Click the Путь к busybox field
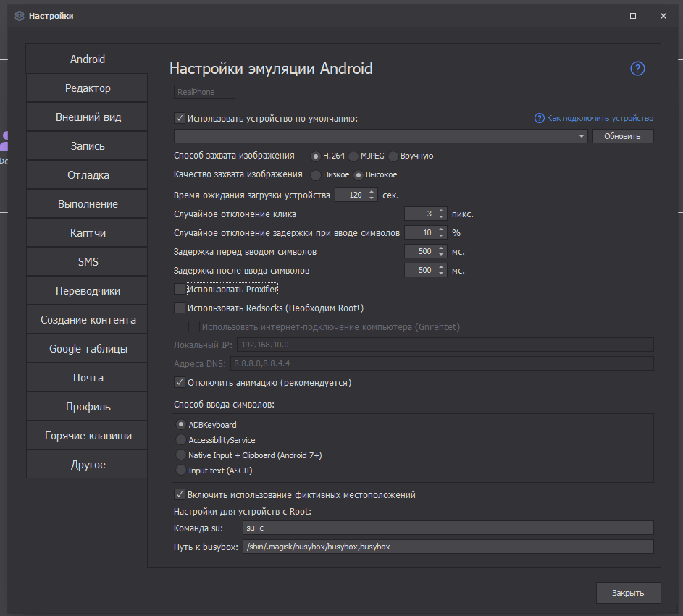The height and width of the screenshot is (616, 683). pyautogui.click(x=448, y=547)
